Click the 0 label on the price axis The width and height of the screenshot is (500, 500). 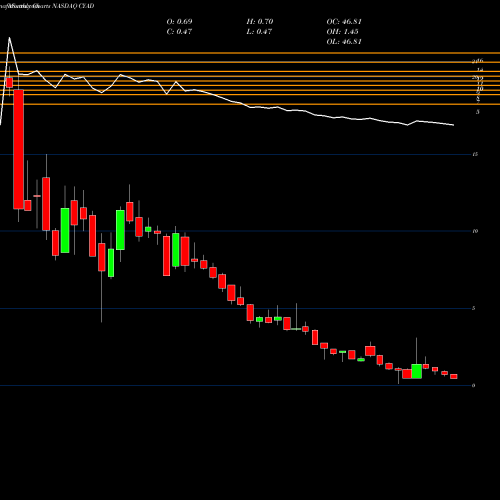pos(474,386)
